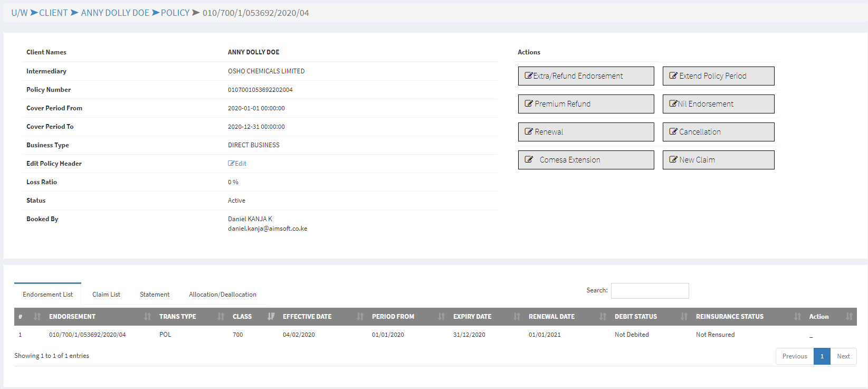The width and height of the screenshot is (868, 389).
Task: Click the Nil Endorsement edit icon
Action: click(x=673, y=104)
